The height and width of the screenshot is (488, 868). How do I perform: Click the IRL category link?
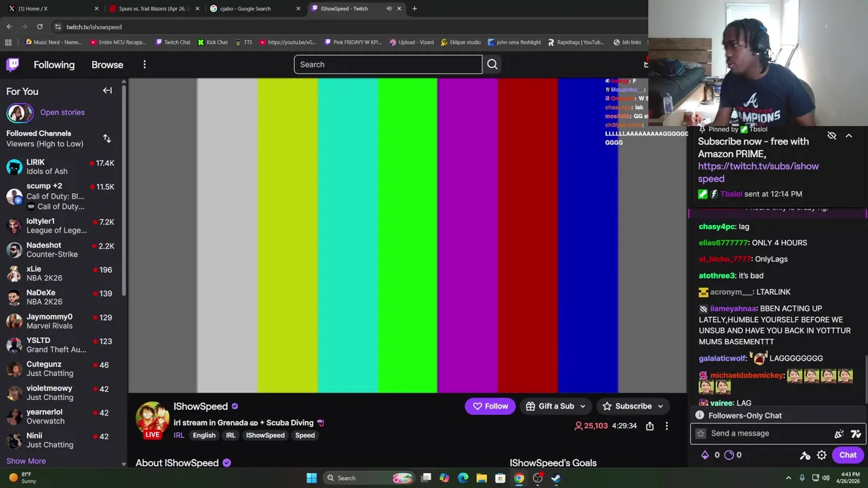click(x=179, y=435)
